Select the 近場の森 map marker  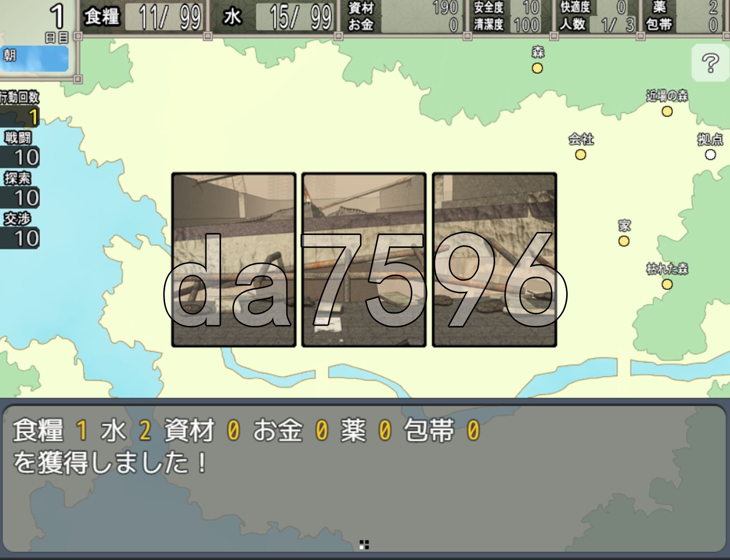click(667, 111)
